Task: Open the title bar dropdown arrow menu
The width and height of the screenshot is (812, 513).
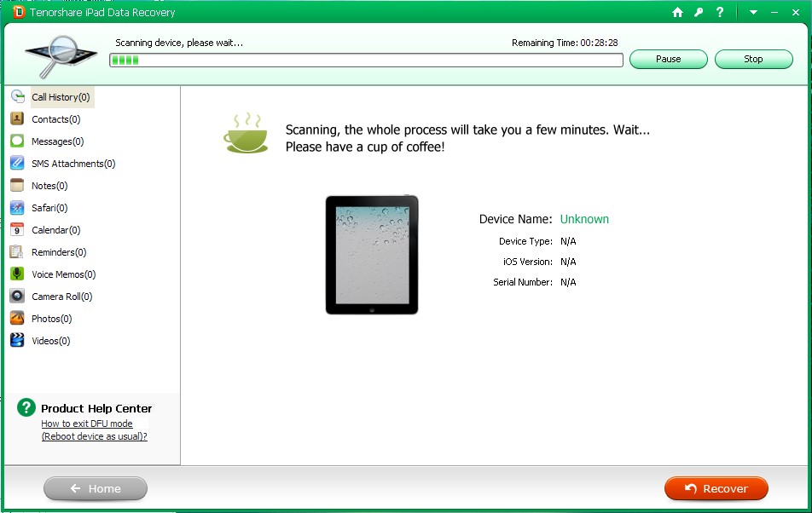Action: pyautogui.click(x=753, y=13)
